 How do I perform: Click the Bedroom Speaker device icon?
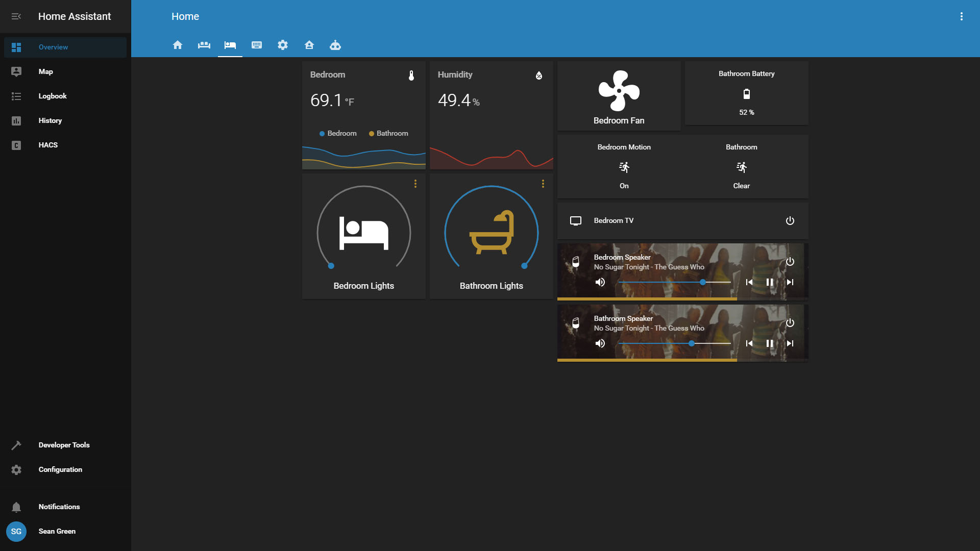[576, 262]
